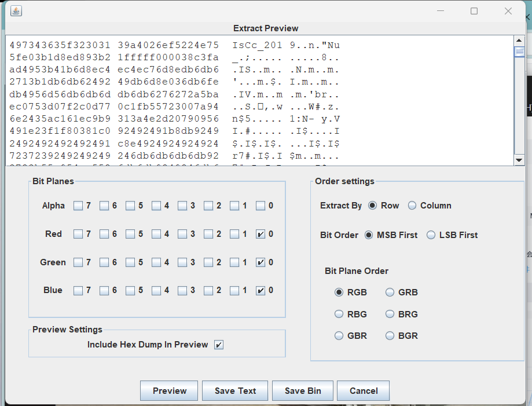The height and width of the screenshot is (406, 532).
Task: Click Save Bin to export data
Action: click(x=302, y=391)
